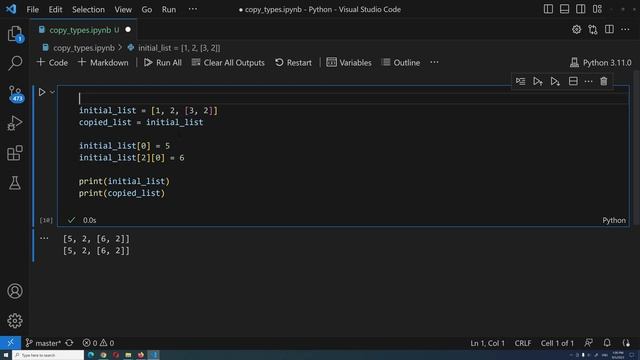This screenshot has height=360, width=640.
Task: Synchronize changes with the status bar sync icon
Action: [69, 343]
